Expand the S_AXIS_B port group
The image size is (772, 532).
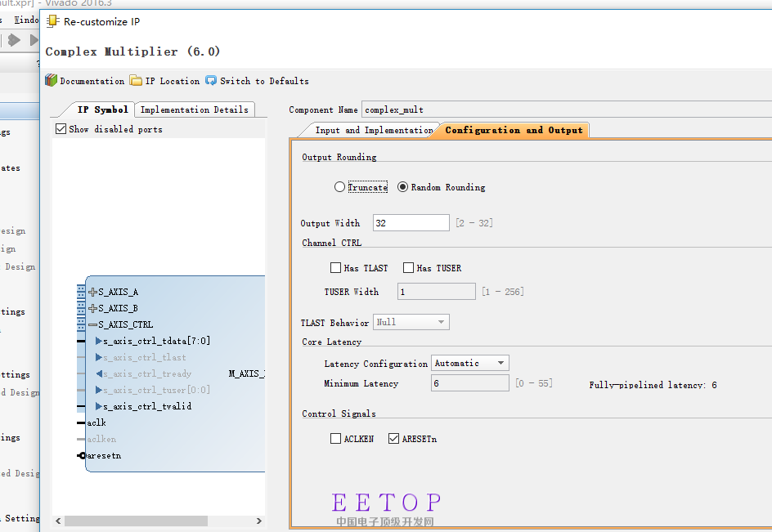(92, 309)
